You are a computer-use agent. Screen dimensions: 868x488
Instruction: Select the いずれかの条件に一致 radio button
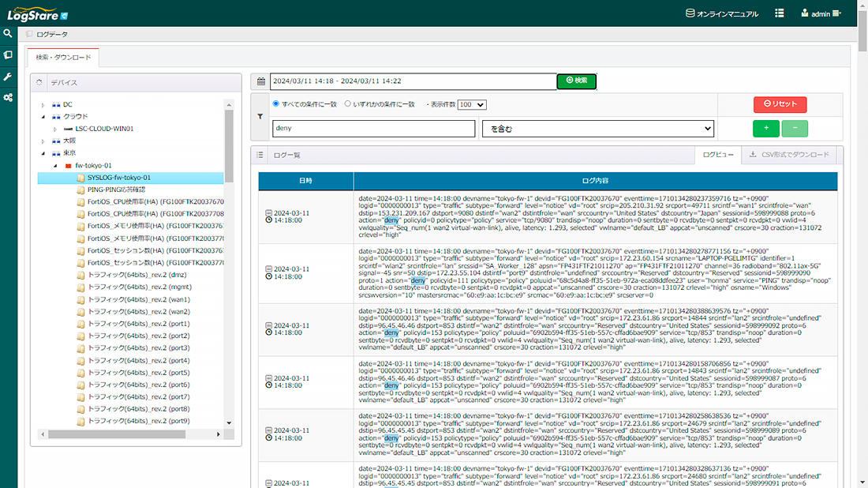[x=348, y=103]
